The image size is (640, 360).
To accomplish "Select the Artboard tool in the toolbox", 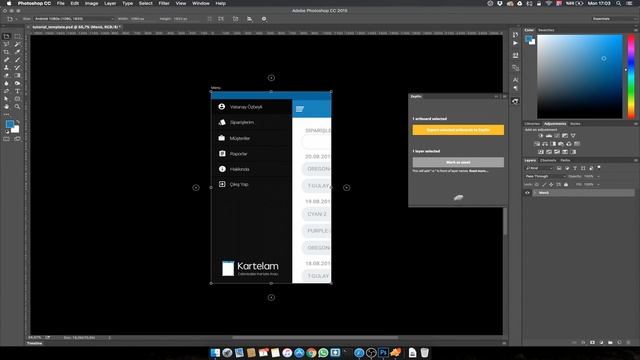I will pos(6,36).
